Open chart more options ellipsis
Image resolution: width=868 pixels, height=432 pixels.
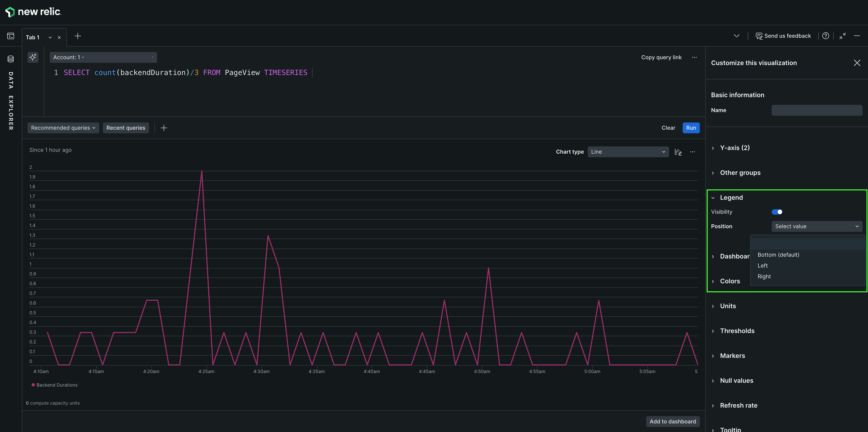[x=692, y=152]
